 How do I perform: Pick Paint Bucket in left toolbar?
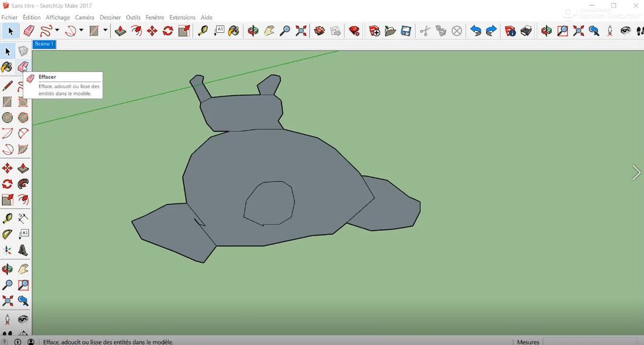click(x=8, y=67)
